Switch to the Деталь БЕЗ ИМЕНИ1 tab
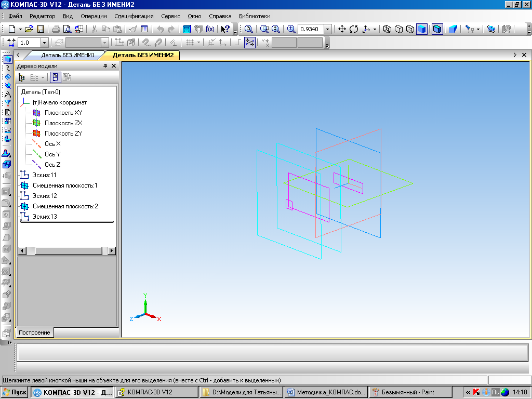Viewport: 532px width, 399px height. pos(68,55)
